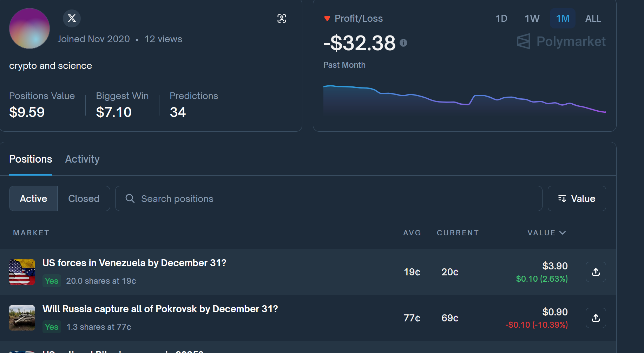The width and height of the screenshot is (644, 353).
Task: Click the '20.0 shares at 19¢' text
Action: 101,281
